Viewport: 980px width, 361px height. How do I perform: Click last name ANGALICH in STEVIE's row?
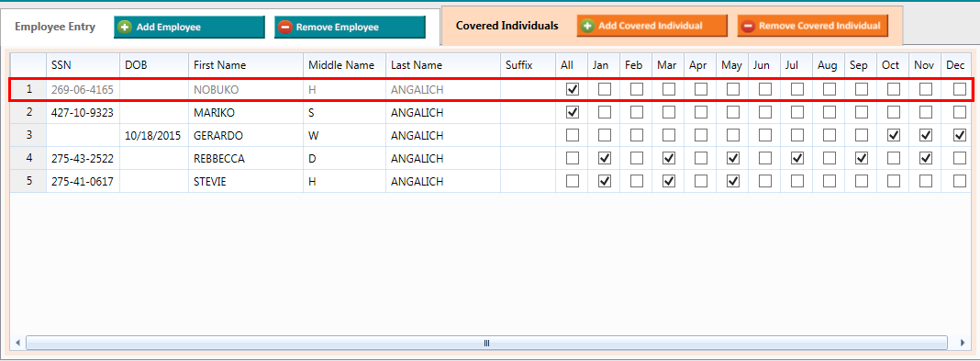click(x=443, y=181)
